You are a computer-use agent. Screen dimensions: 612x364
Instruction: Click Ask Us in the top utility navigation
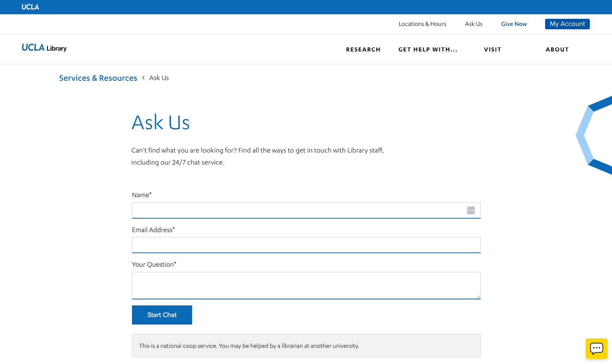click(473, 24)
